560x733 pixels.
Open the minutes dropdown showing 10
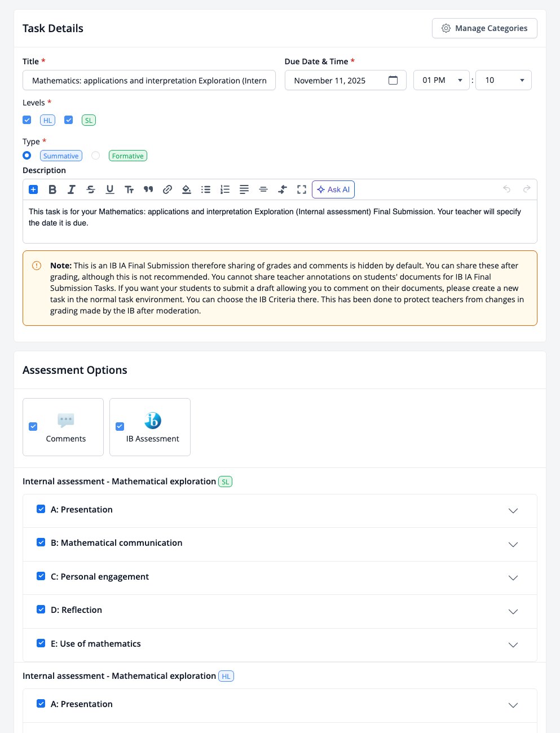504,80
